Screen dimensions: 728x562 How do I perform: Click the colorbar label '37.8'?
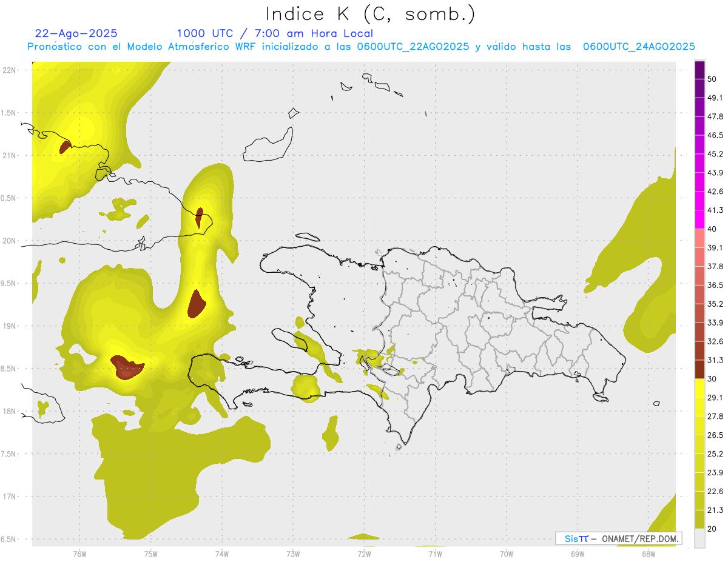tap(715, 266)
